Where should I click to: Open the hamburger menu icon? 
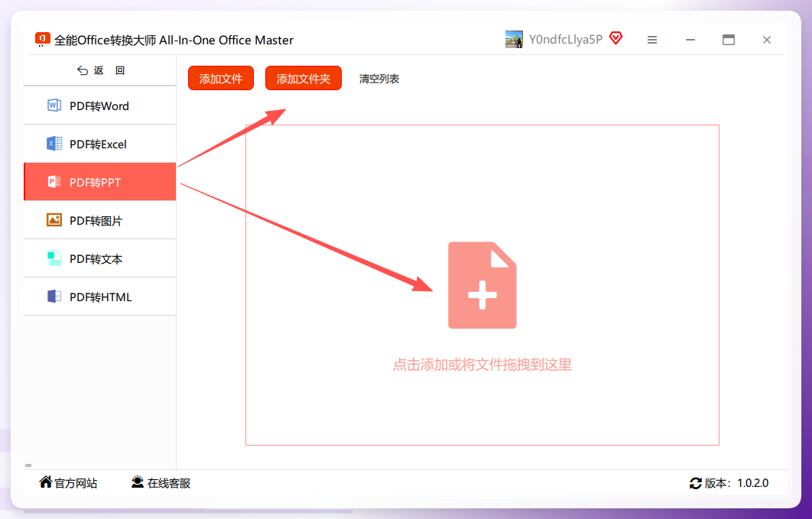[x=652, y=40]
